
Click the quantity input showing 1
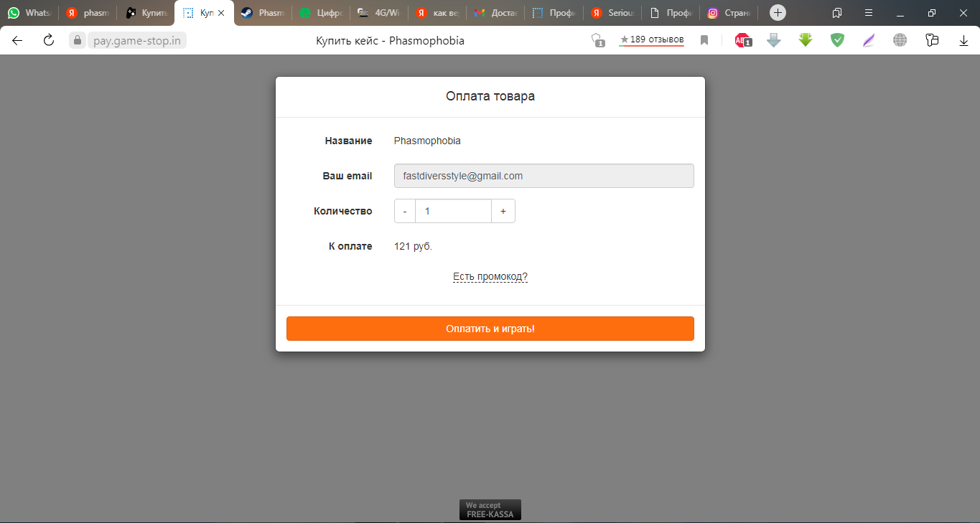[x=454, y=211]
